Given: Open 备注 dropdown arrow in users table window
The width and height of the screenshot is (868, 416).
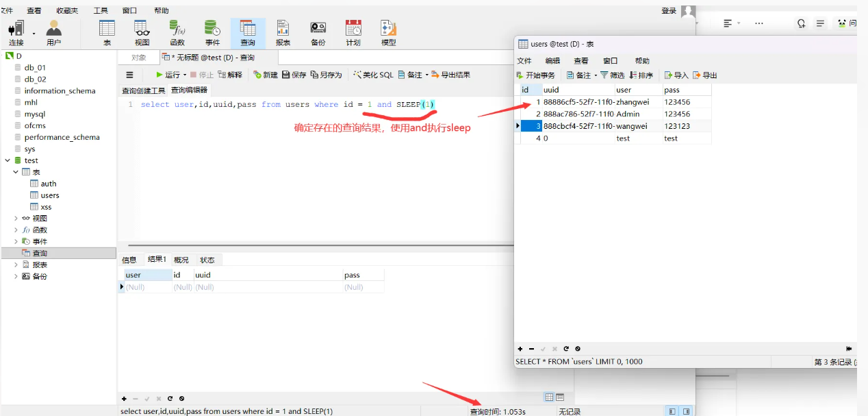Looking at the screenshot, I should click(x=596, y=75).
